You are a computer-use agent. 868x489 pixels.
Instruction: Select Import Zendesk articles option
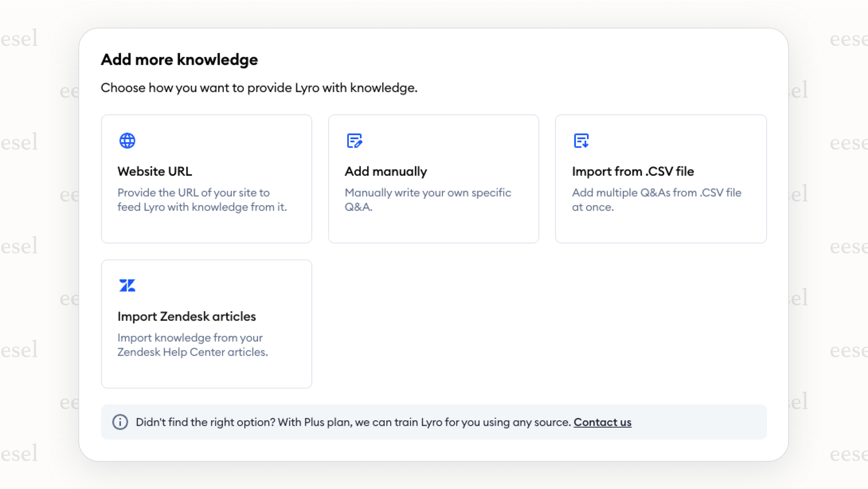click(206, 324)
